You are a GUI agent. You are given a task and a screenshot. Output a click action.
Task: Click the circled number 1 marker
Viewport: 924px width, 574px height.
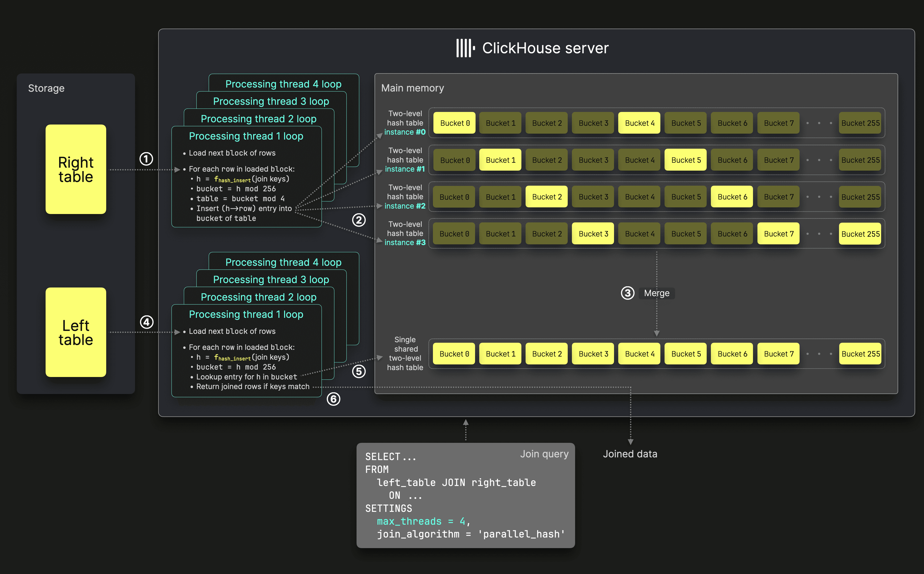(146, 159)
